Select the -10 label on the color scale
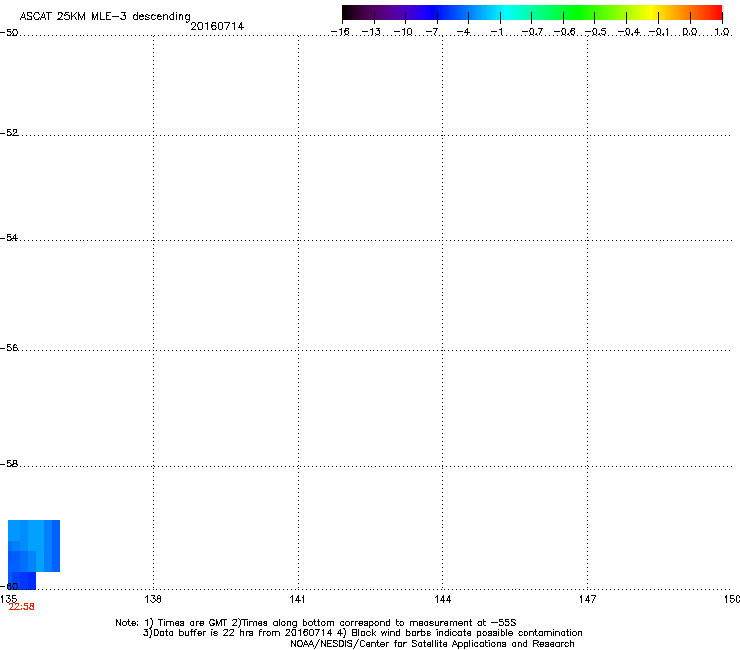This screenshot has height=650, width=740. coord(403,32)
